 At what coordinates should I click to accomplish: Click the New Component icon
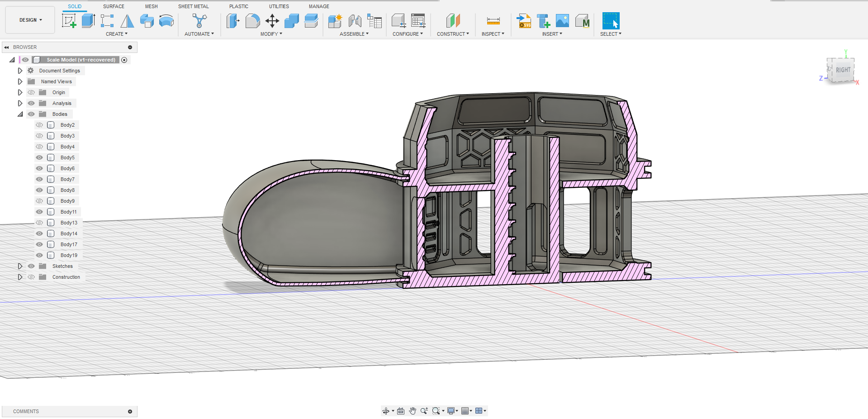coord(335,21)
